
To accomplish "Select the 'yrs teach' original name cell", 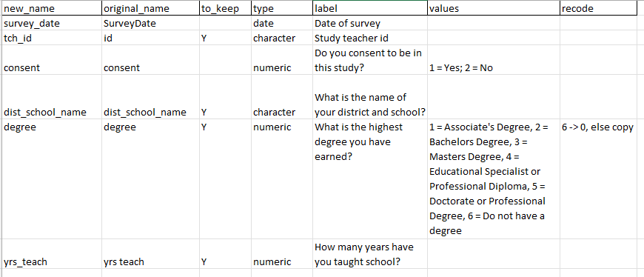I will point(151,254).
